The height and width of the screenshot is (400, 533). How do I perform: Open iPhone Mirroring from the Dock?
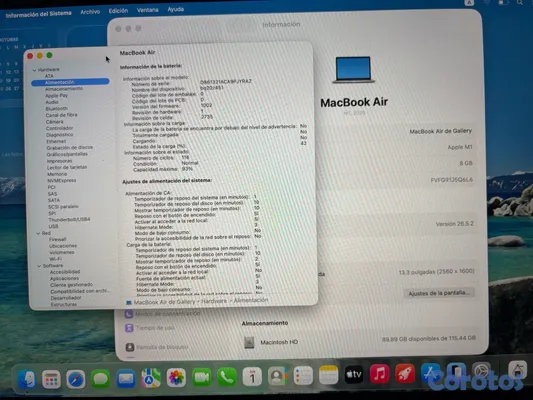pos(456,372)
